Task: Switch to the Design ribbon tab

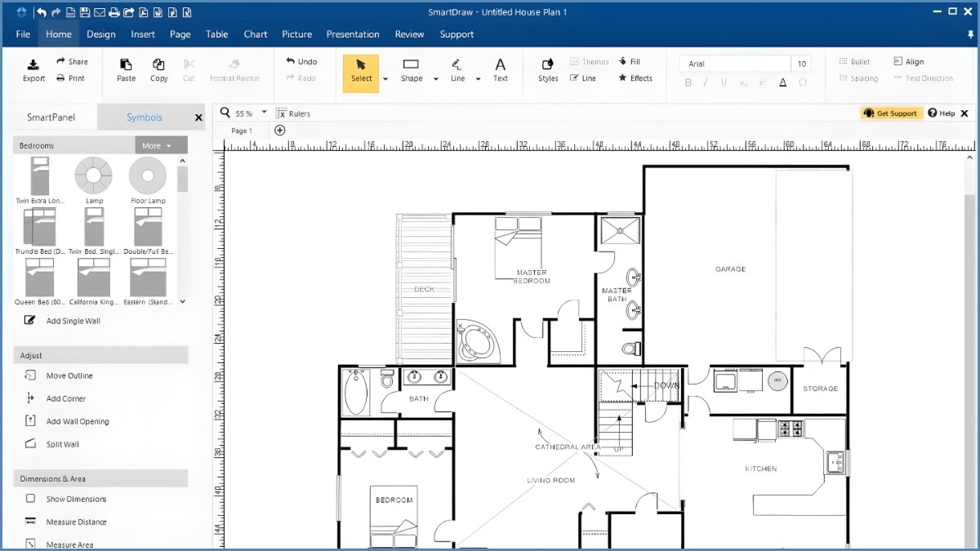Action: pos(101,34)
